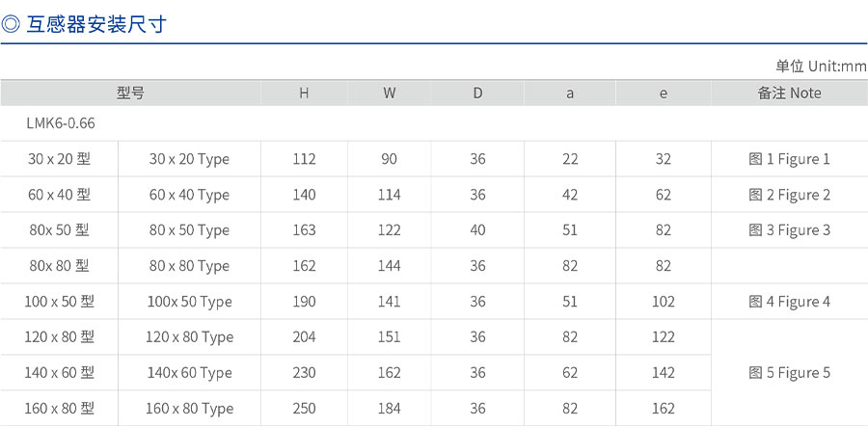Click the 单位 Unit:mm label
Image resolution: width=868 pixels, height=427 pixels.
click(821, 66)
